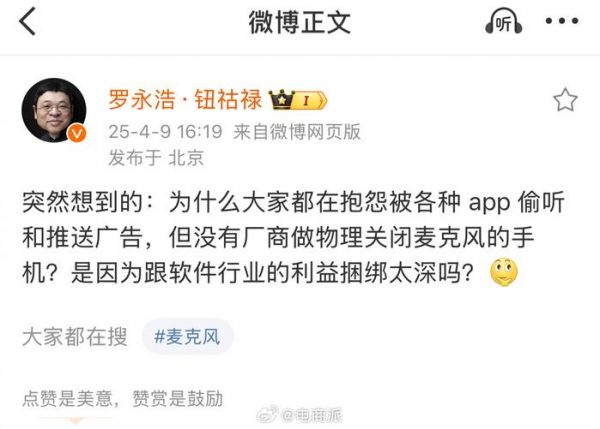Tap the @电商派 watermark at bottom

[312, 415]
